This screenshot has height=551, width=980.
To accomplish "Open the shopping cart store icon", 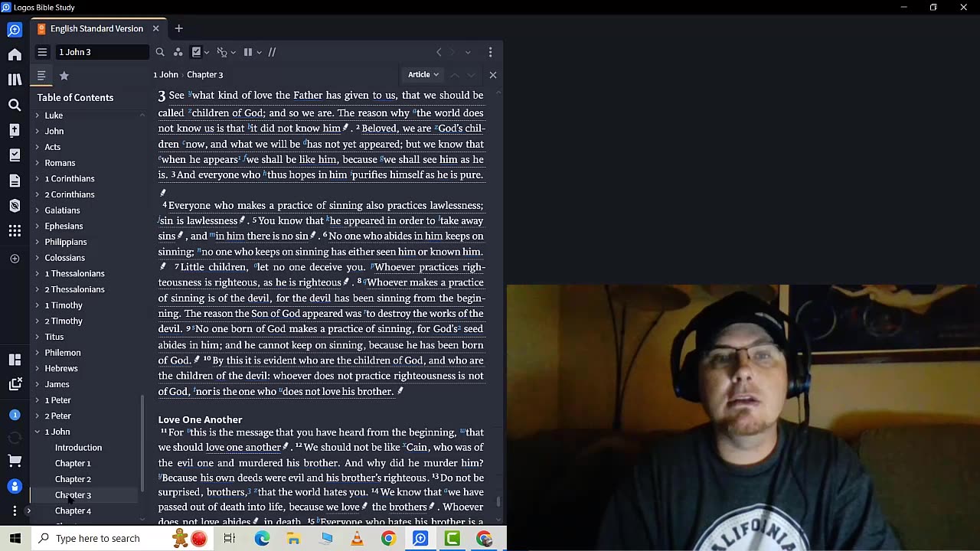I will click(15, 461).
